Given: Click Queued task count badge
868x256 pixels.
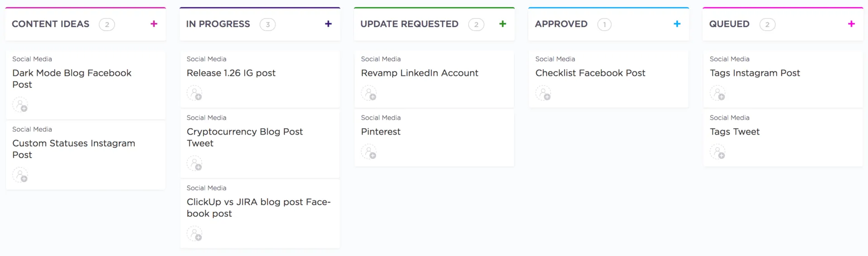Looking at the screenshot, I should (767, 24).
